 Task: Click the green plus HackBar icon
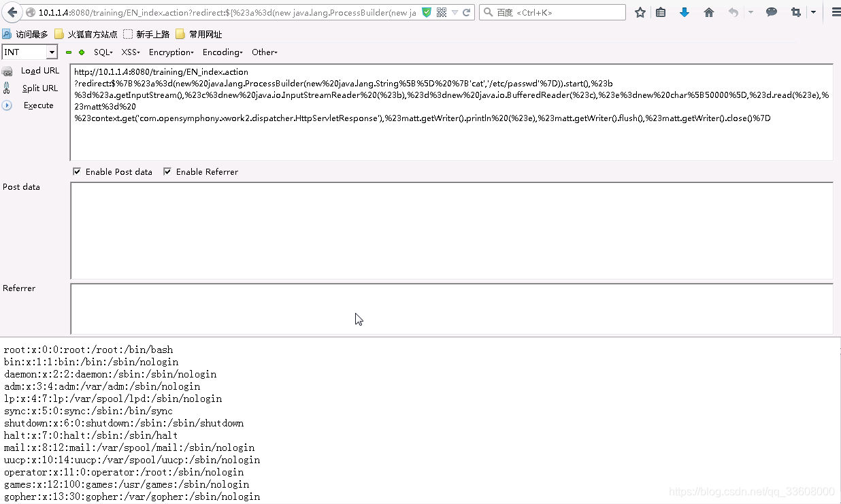[82, 52]
